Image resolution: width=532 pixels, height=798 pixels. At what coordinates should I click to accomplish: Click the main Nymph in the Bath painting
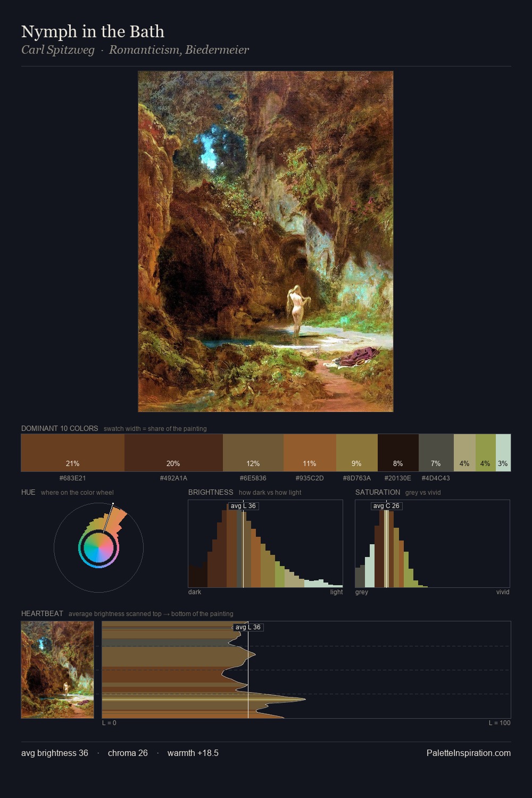265,242
